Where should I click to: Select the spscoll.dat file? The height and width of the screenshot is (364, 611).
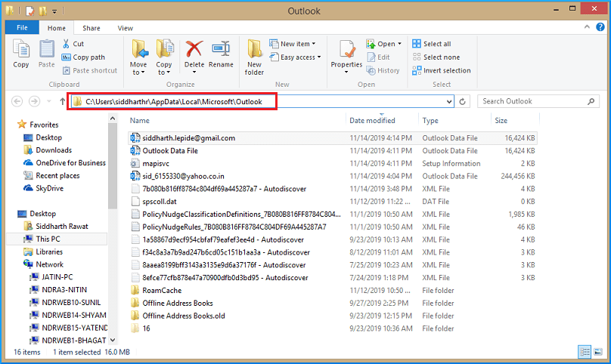pos(333,202)
